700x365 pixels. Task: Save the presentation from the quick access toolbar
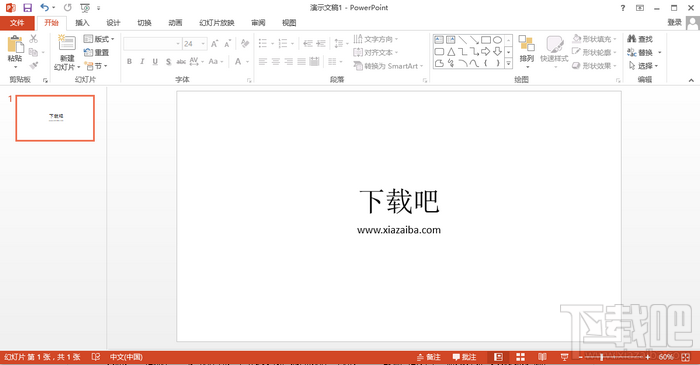[x=28, y=8]
